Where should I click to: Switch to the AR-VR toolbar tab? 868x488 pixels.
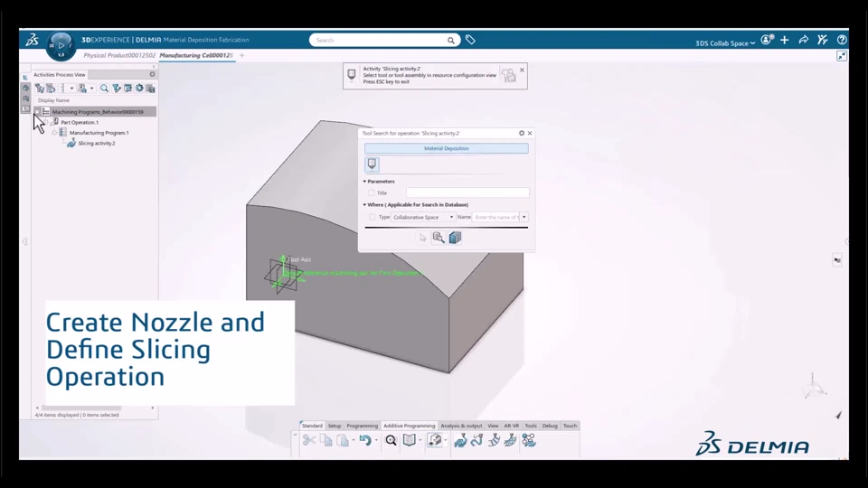(512, 426)
